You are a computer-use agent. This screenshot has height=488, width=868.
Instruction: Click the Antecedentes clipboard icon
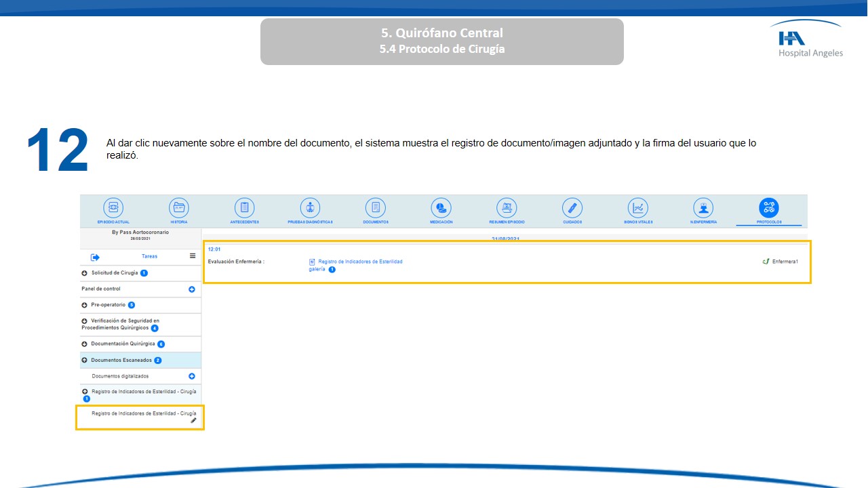point(244,208)
